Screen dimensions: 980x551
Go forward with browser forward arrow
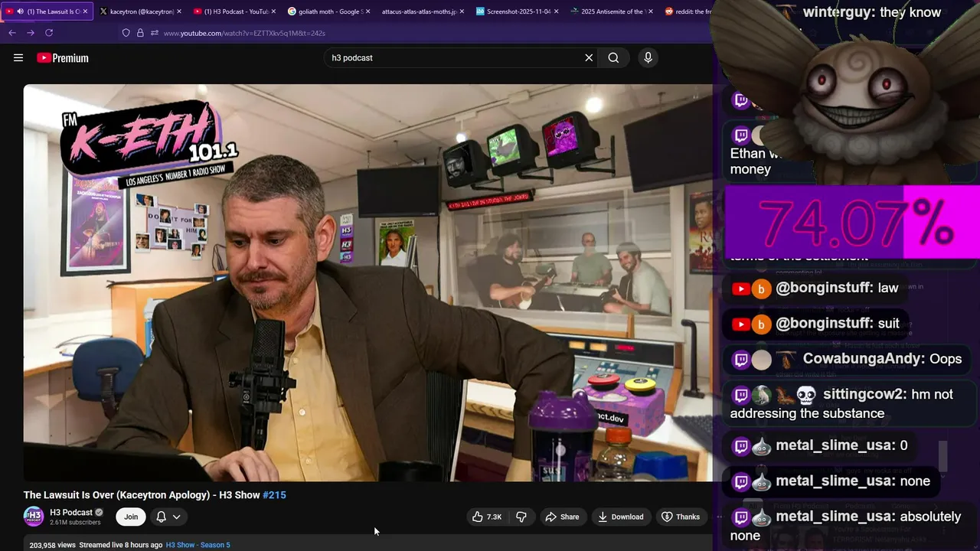pyautogui.click(x=30, y=33)
